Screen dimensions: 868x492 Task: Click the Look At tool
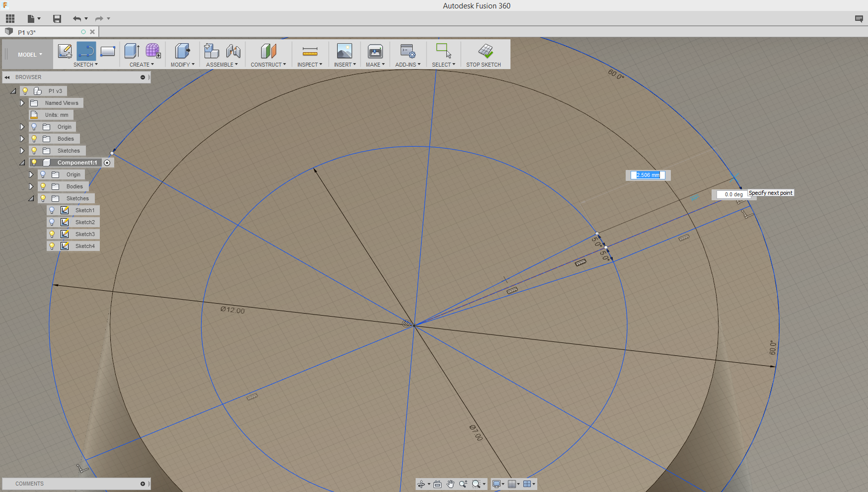pos(437,484)
